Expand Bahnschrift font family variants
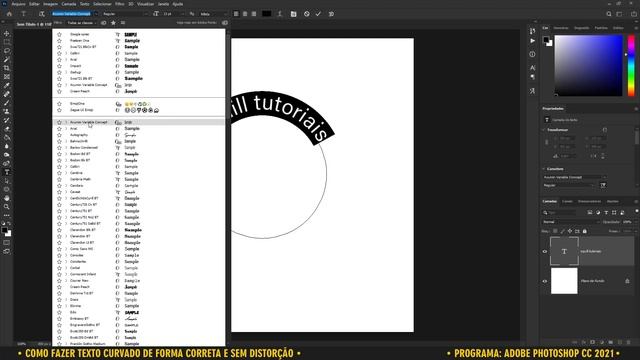The height and width of the screenshot is (360, 640). (x=66, y=141)
